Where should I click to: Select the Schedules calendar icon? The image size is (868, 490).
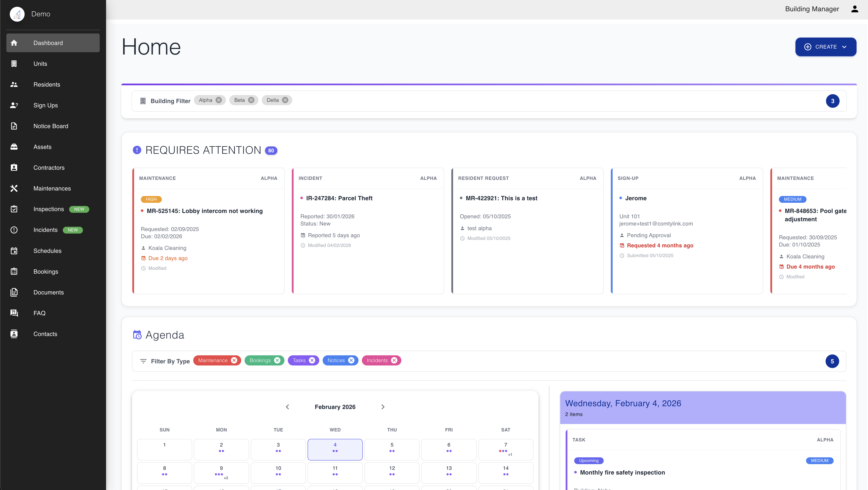(14, 251)
